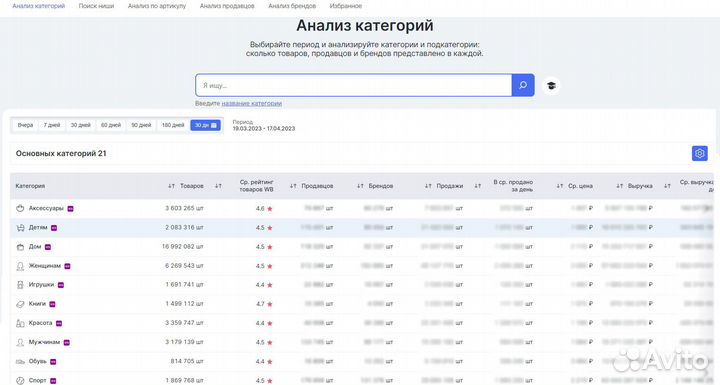
Task: Click purple badge next to Игрушки
Action: tap(61, 285)
